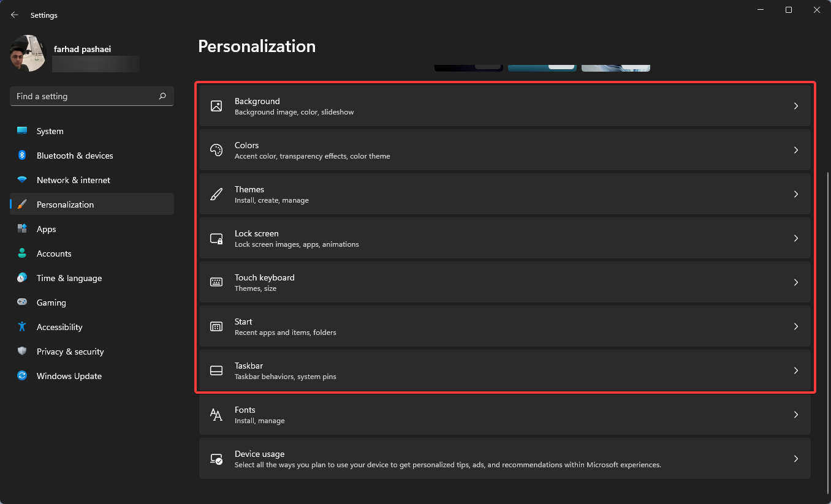Click the Network & internet globe icon
The height and width of the screenshot is (504, 831).
[x=22, y=180]
